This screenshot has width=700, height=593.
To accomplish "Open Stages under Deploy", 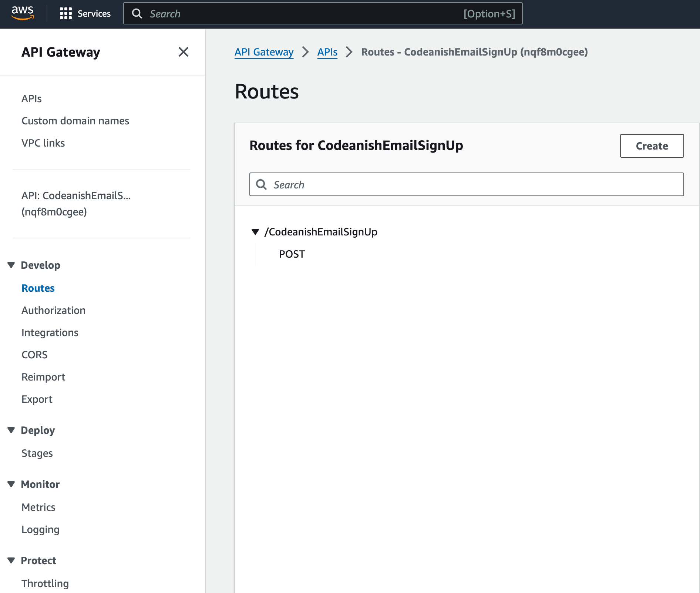I will pos(37,453).
